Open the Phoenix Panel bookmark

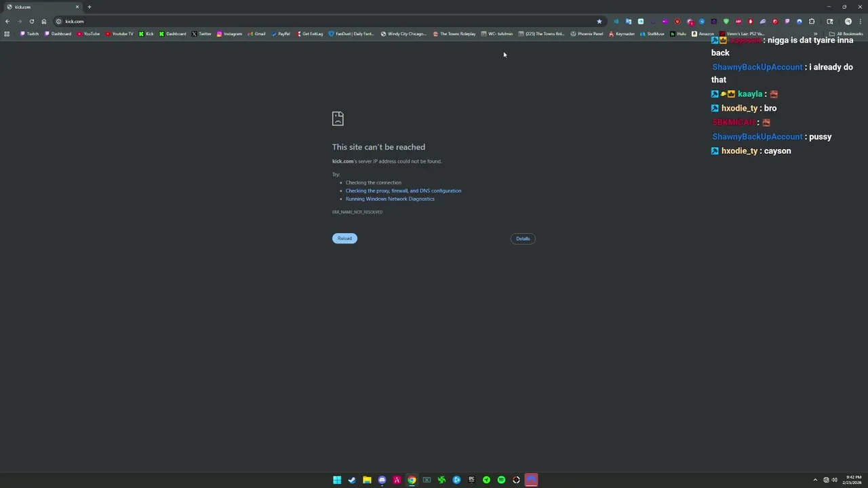[587, 34]
